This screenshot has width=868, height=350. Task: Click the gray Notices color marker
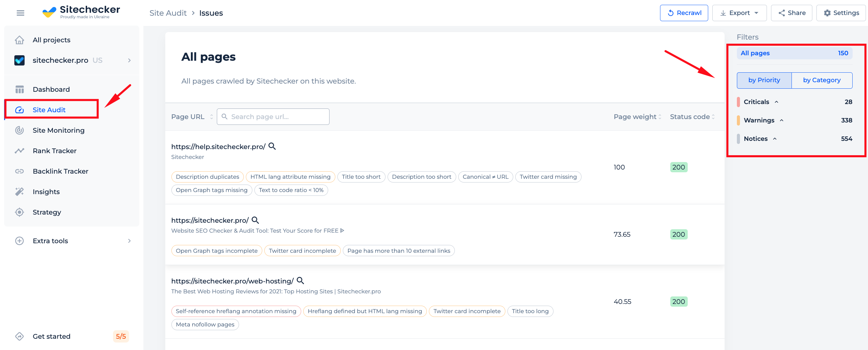(738, 139)
